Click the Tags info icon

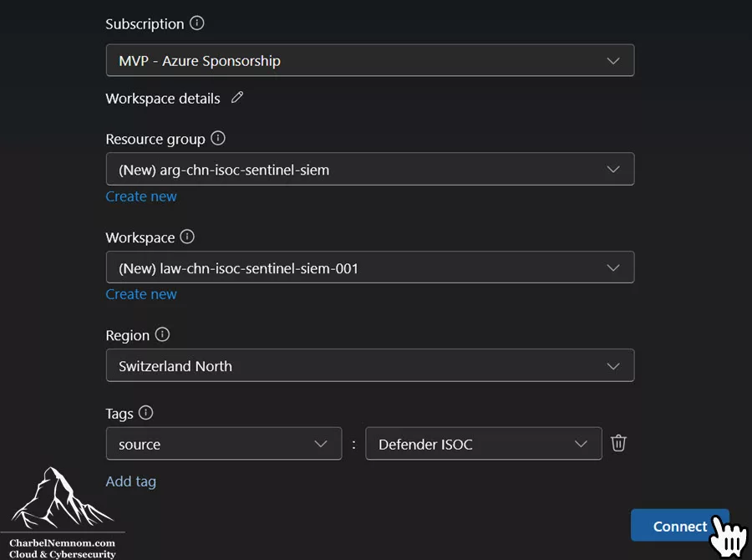[x=145, y=413]
